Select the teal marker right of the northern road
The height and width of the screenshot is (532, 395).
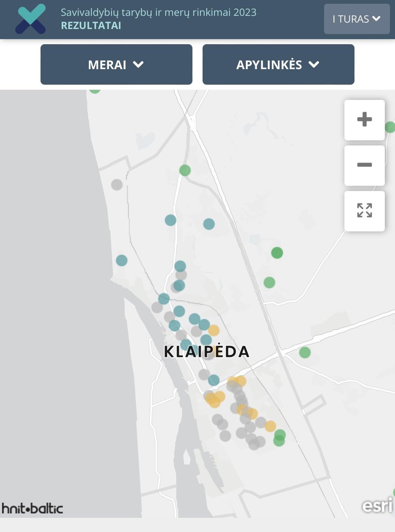209,224
